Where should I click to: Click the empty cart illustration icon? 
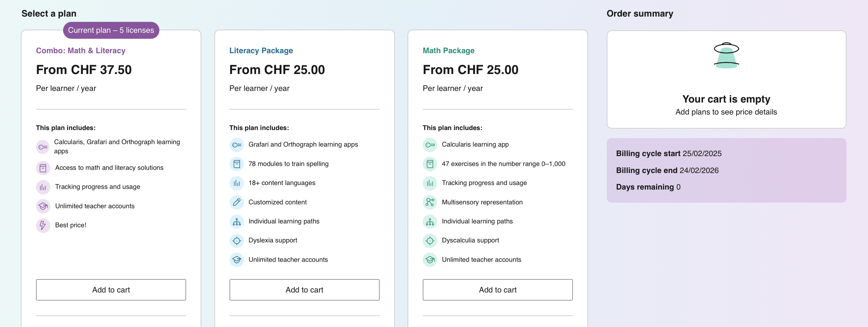(x=726, y=56)
